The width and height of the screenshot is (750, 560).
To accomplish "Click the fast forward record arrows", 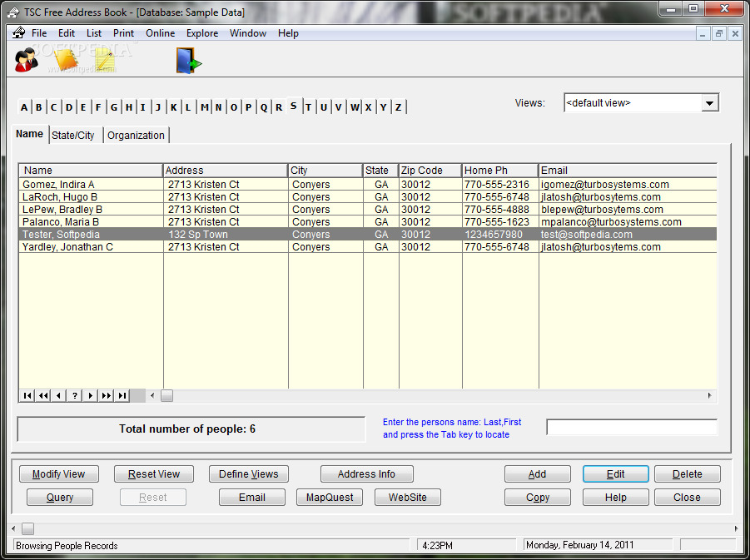I will pos(107,395).
